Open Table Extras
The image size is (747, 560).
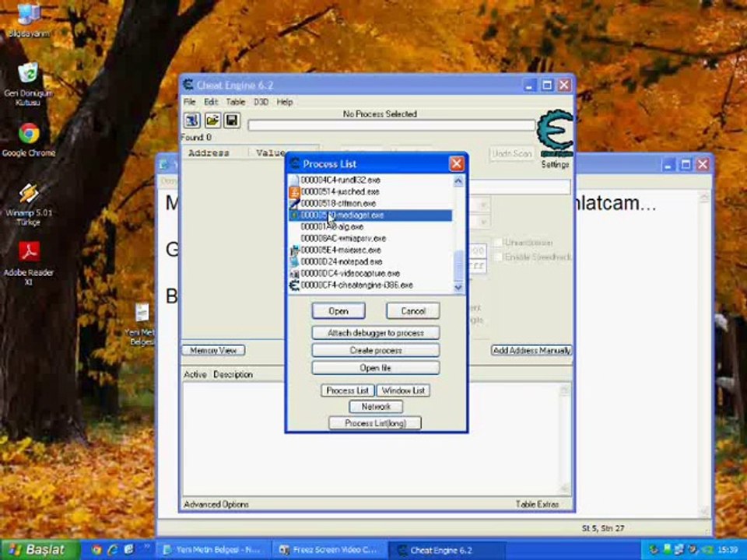pos(537,504)
